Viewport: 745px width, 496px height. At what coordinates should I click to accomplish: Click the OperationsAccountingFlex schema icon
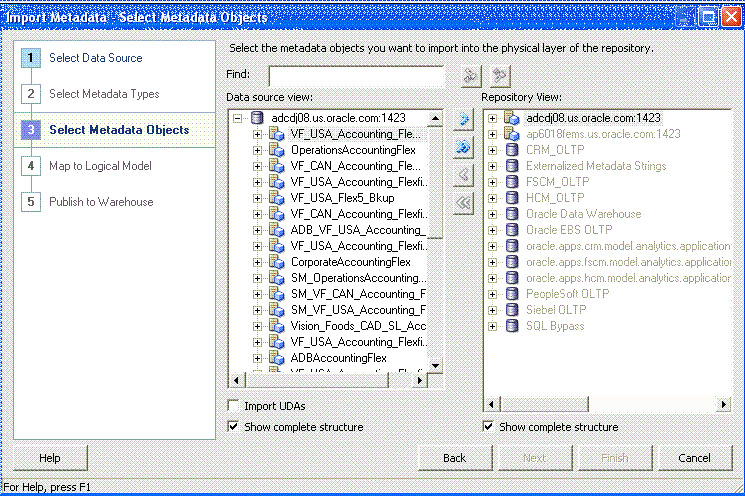(x=277, y=150)
